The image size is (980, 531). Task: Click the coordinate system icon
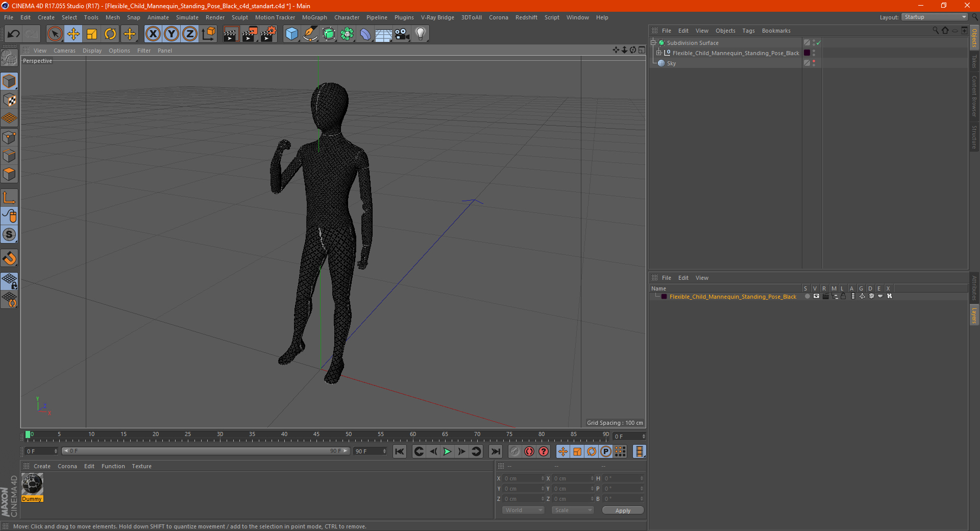pos(208,34)
